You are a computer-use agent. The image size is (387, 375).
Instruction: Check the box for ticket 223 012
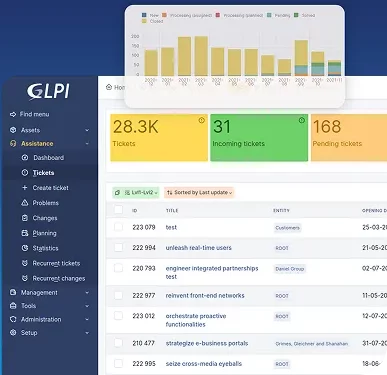118,316
